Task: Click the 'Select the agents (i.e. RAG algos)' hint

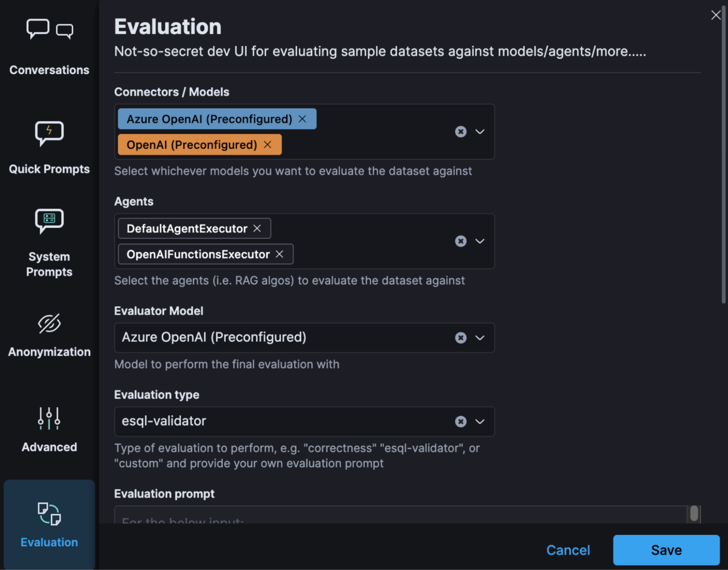Action: point(290,281)
